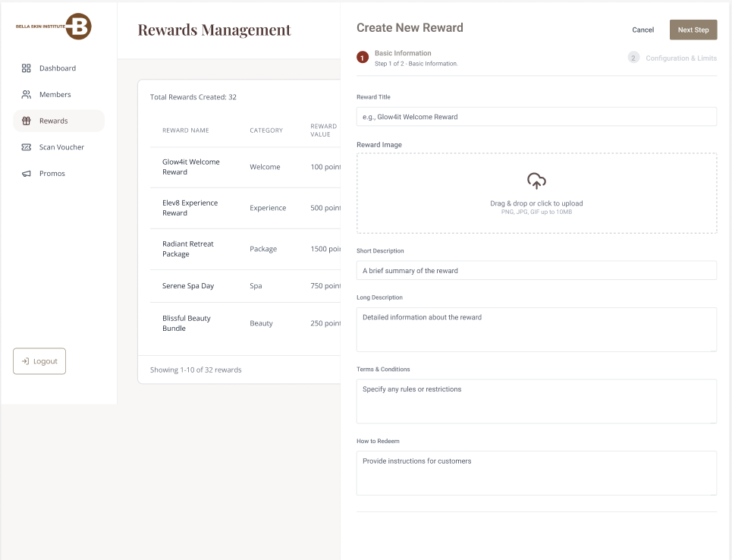
Task: Switch to the Rewards Management view
Action: coord(213,30)
